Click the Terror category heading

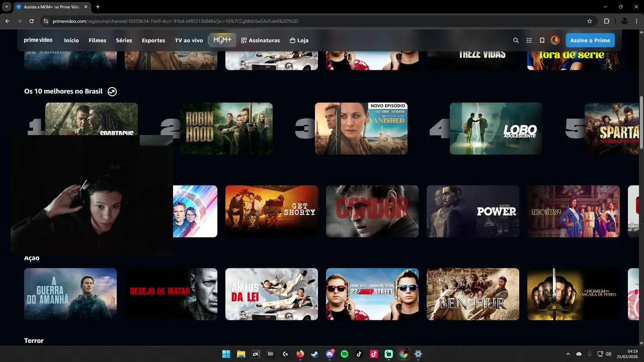[34, 341]
